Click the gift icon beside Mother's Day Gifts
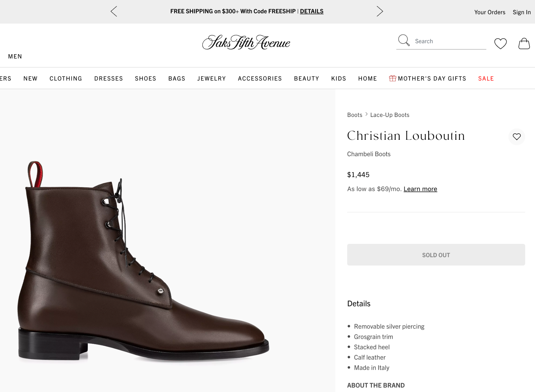535x392 pixels. click(x=393, y=78)
